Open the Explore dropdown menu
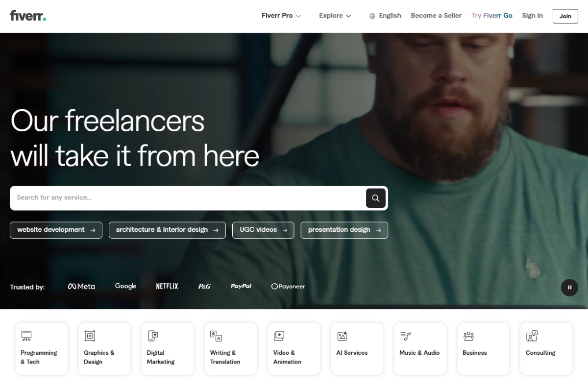 [335, 16]
